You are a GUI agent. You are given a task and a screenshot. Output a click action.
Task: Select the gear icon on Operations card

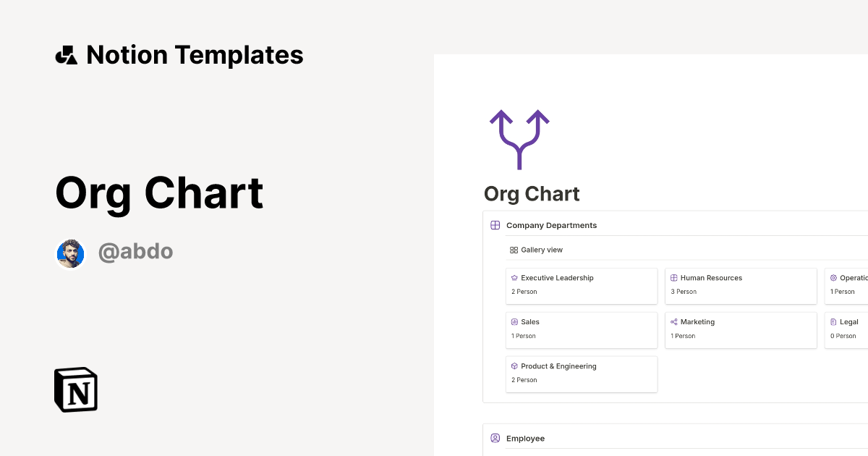(x=833, y=277)
